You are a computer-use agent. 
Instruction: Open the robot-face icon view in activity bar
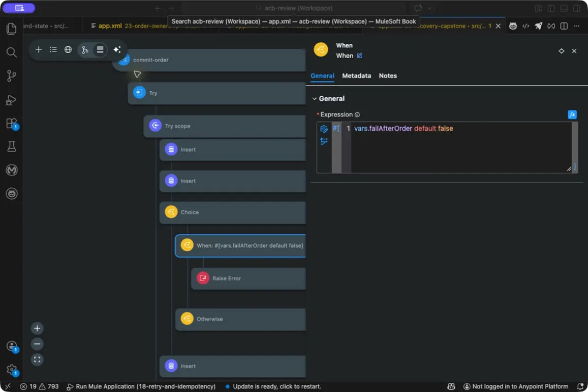pos(12,193)
